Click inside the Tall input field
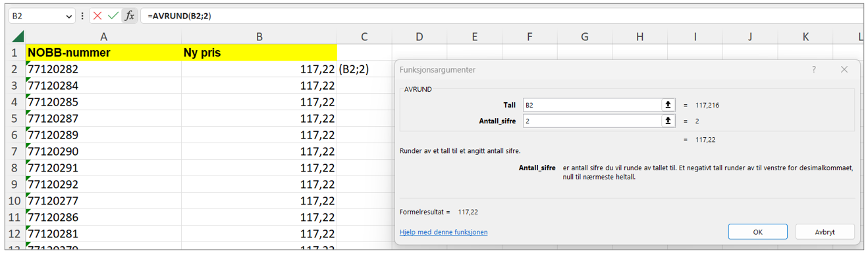Screen dimensions: 868x254 [592, 105]
